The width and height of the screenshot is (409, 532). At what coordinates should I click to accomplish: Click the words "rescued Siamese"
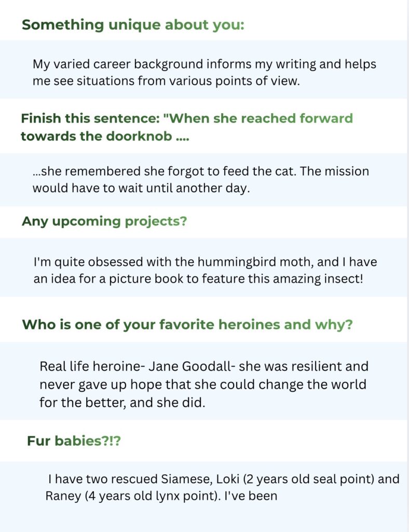pyautogui.click(x=172, y=478)
